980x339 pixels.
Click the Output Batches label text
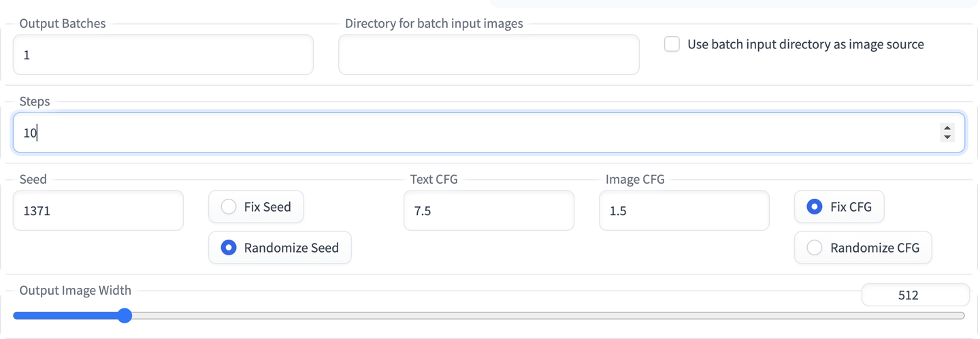(63, 23)
